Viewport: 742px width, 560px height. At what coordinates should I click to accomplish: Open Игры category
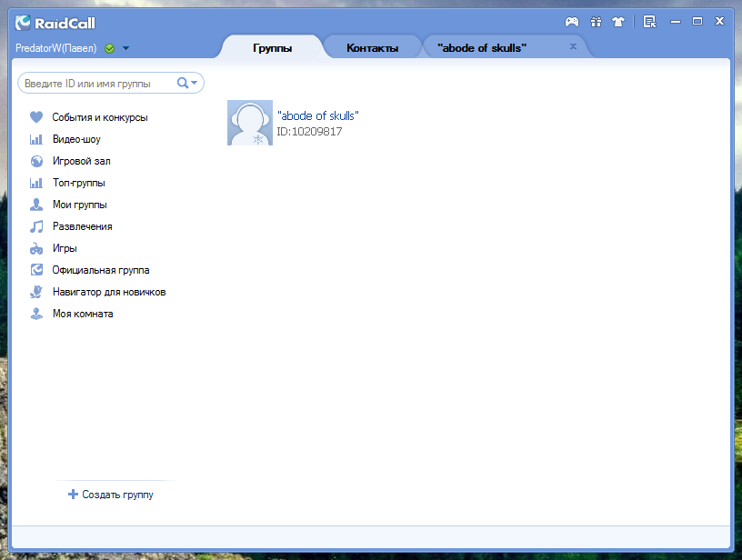(65, 248)
